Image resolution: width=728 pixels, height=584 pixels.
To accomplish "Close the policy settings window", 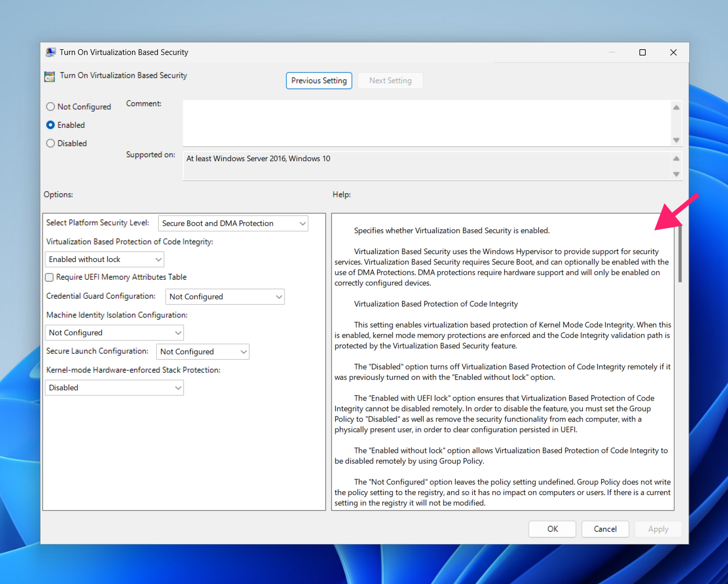I will tap(673, 52).
